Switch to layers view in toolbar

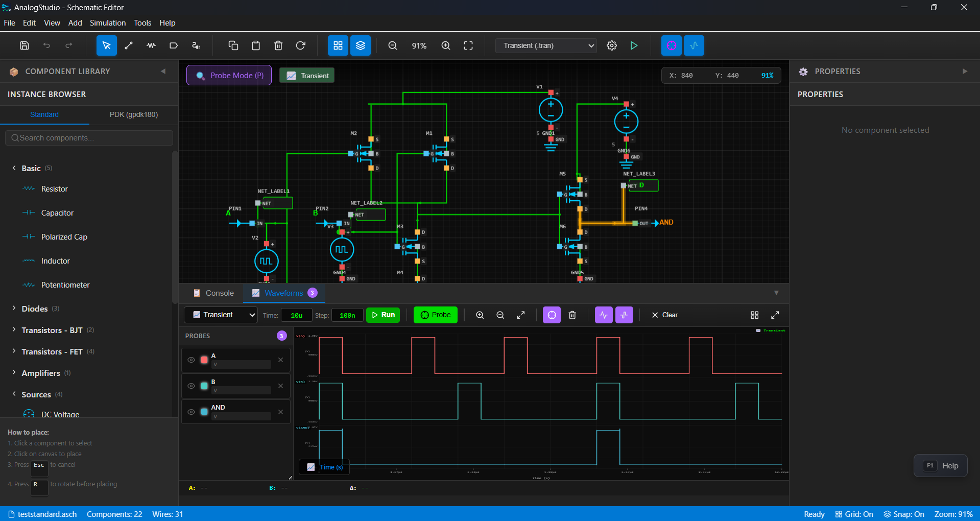(360, 45)
